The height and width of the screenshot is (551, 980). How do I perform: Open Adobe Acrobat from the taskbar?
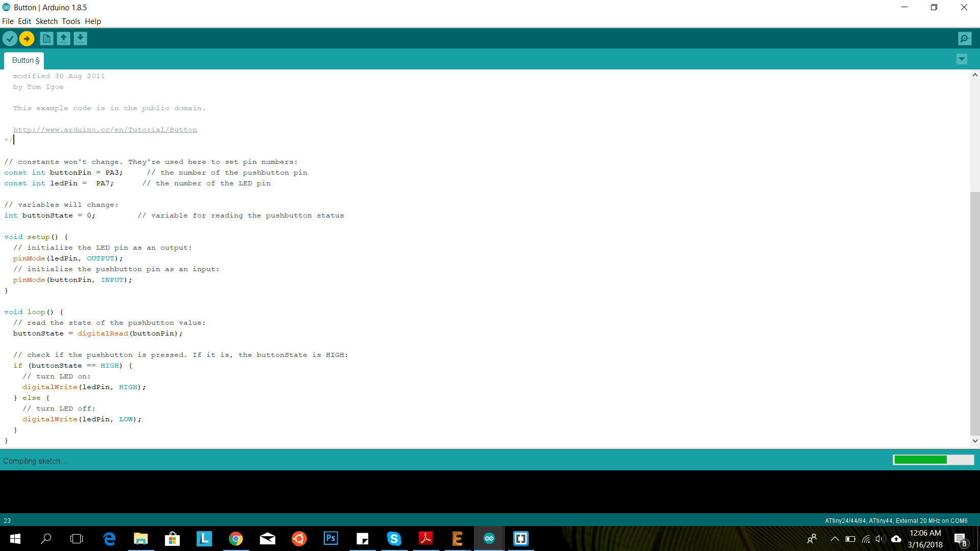point(426,539)
